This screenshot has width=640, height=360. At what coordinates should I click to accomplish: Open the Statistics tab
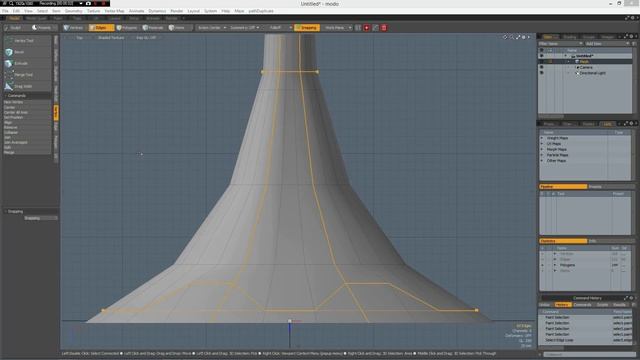tap(563, 241)
